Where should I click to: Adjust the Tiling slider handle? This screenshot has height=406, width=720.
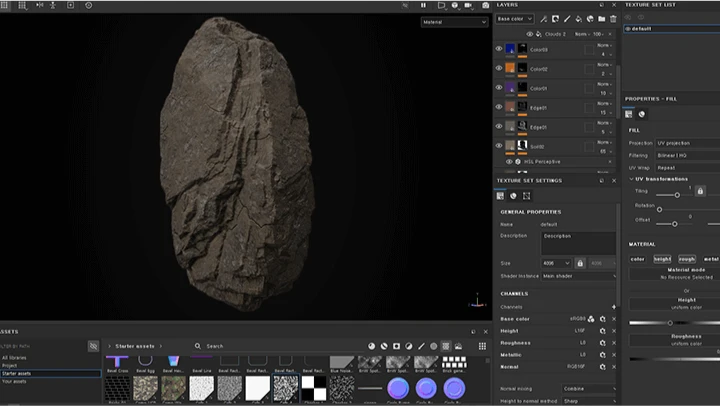click(x=677, y=195)
